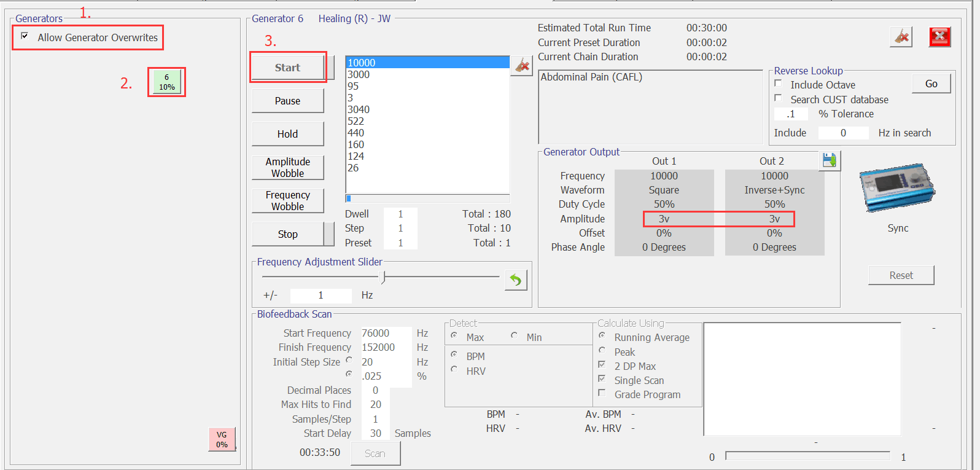Click the Out 1 Waveform Square value
The width and height of the screenshot is (980, 470).
664,190
